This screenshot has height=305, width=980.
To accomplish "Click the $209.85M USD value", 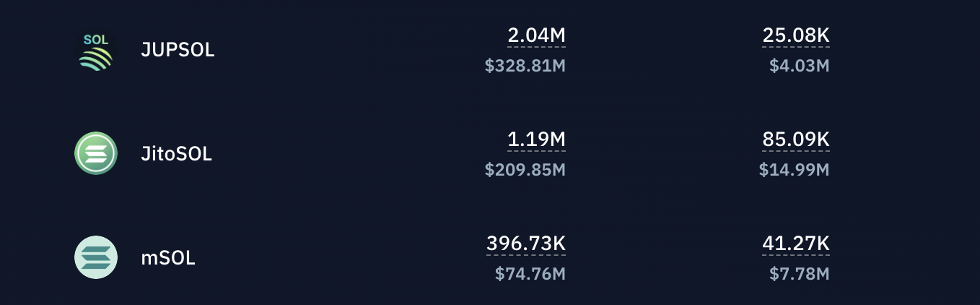I will pyautogui.click(x=525, y=171).
